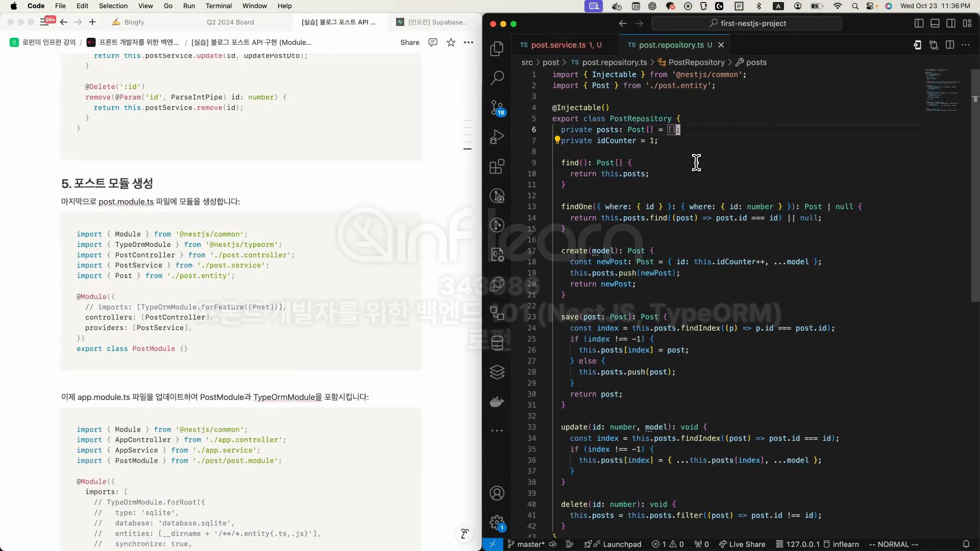Open the Notion page more options menu
The height and width of the screenshot is (551, 980).
pyautogui.click(x=469, y=42)
